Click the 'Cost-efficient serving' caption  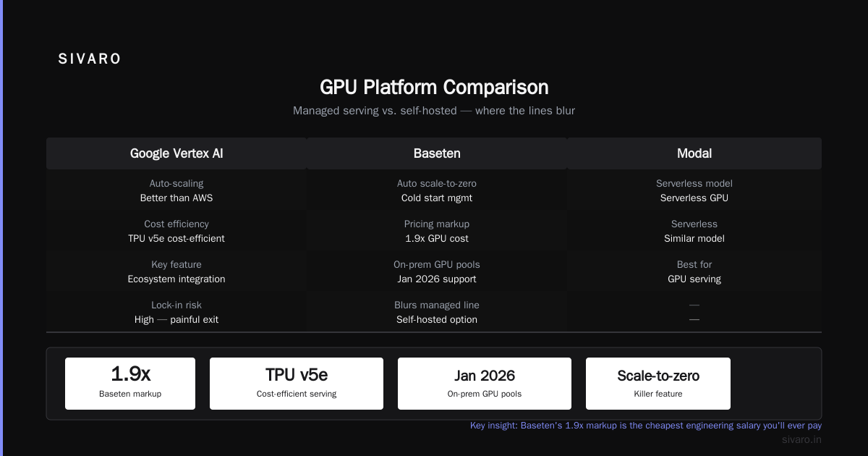click(x=297, y=394)
